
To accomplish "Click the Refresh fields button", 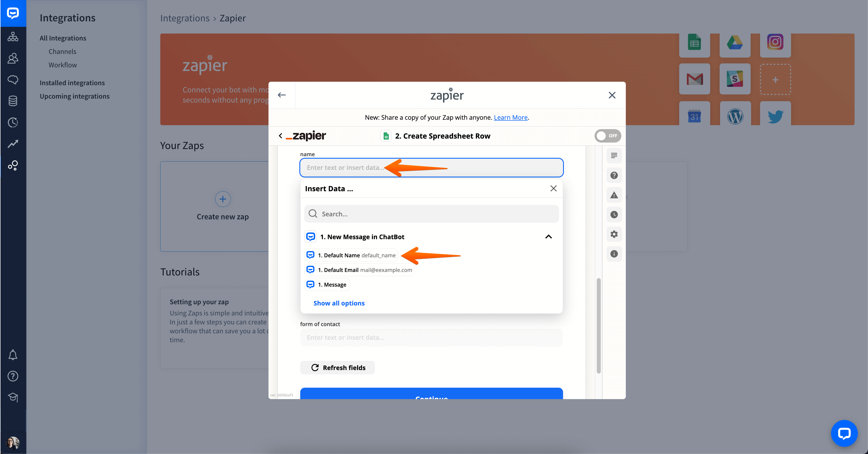I will (x=337, y=368).
